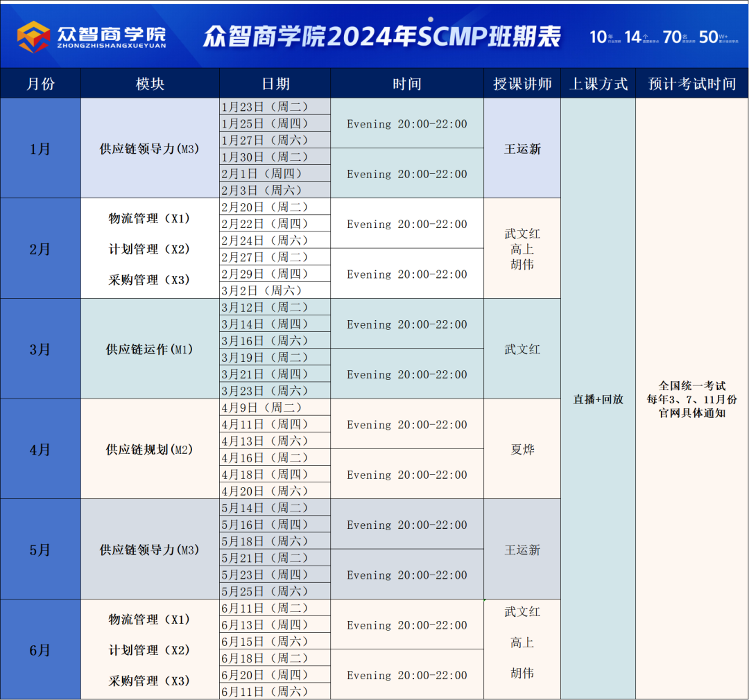The width and height of the screenshot is (749, 700).
Task: Click the 众智商学院2024年SCMP班期表 title
Action: tap(382, 36)
